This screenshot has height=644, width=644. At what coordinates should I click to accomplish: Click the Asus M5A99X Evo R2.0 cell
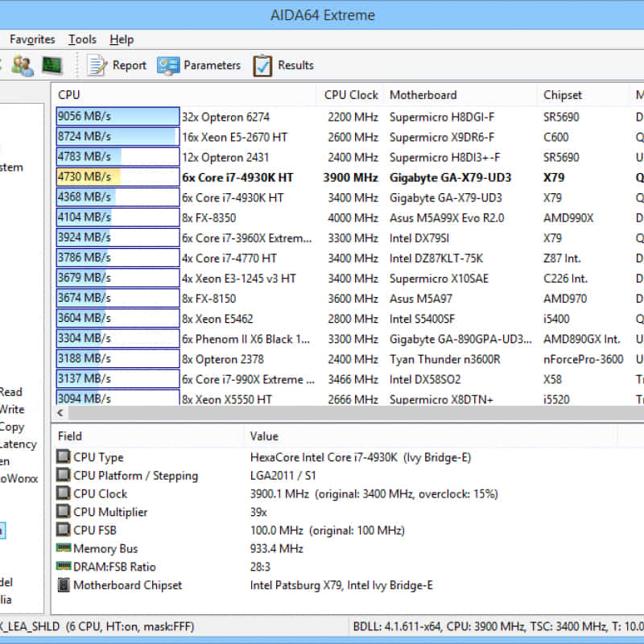tap(447, 217)
